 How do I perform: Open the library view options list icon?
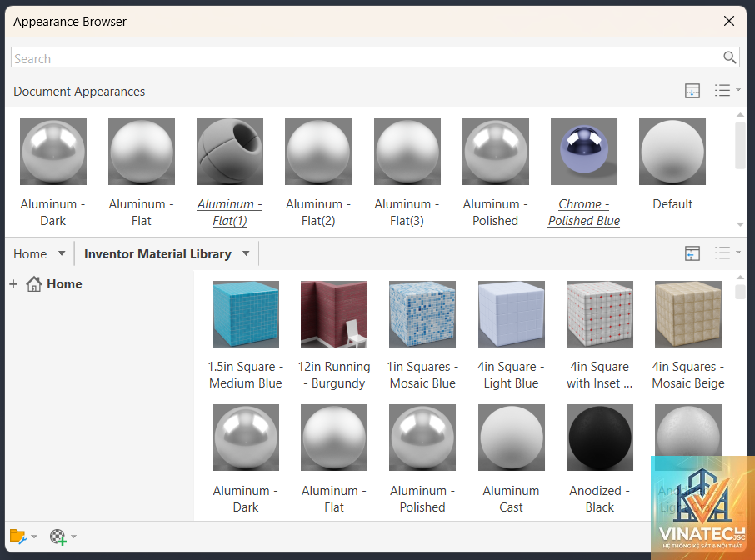coord(727,253)
